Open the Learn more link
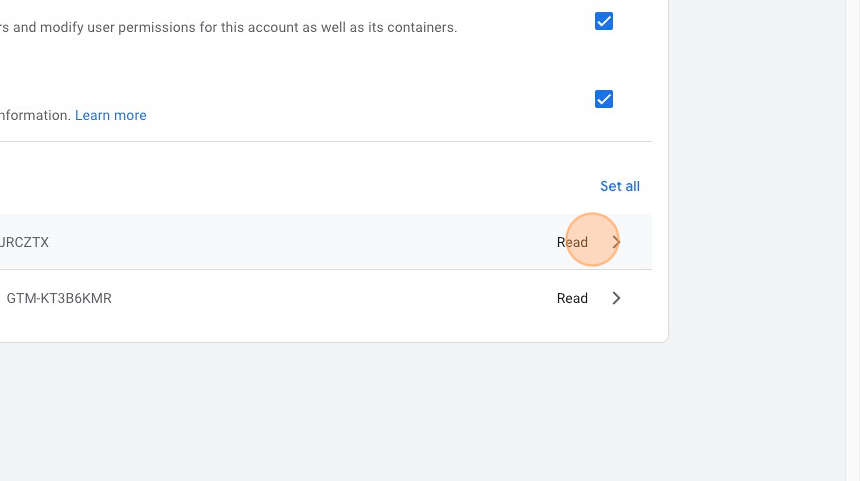The image size is (860, 481). point(110,115)
